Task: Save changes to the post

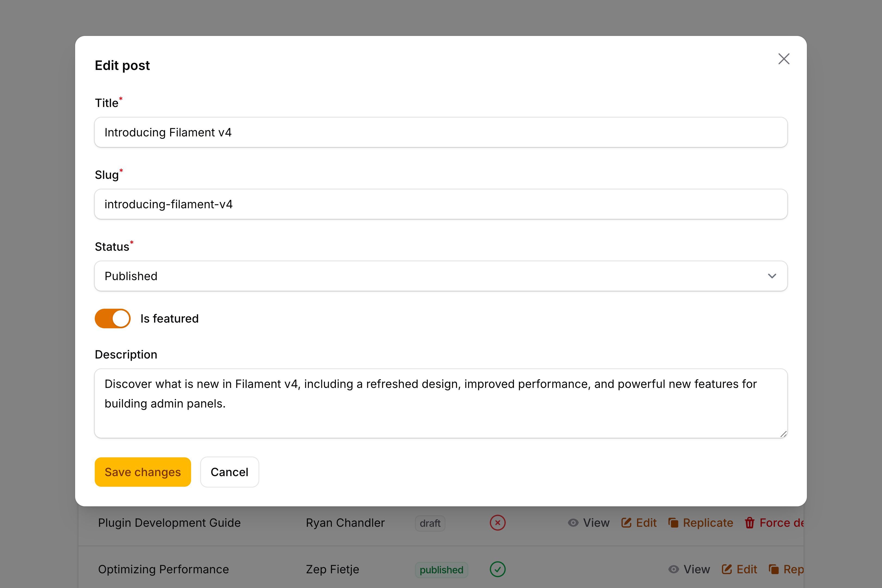Action: coord(142,472)
